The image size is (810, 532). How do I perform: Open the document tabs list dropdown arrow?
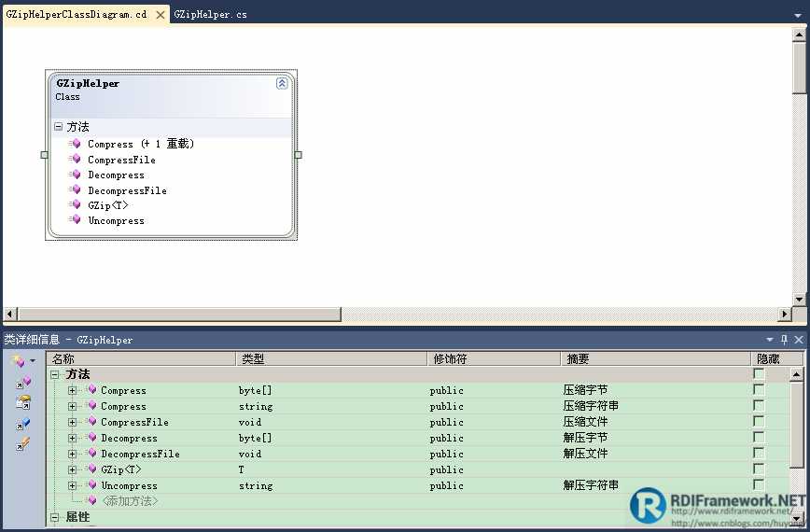coord(798,16)
